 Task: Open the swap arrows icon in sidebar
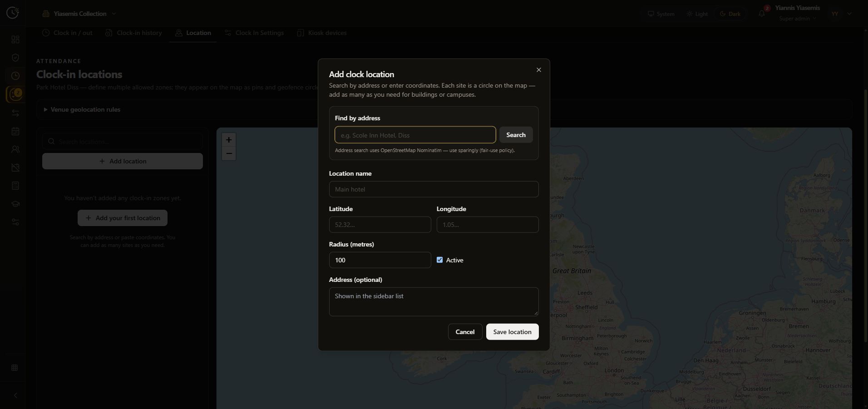(x=15, y=113)
